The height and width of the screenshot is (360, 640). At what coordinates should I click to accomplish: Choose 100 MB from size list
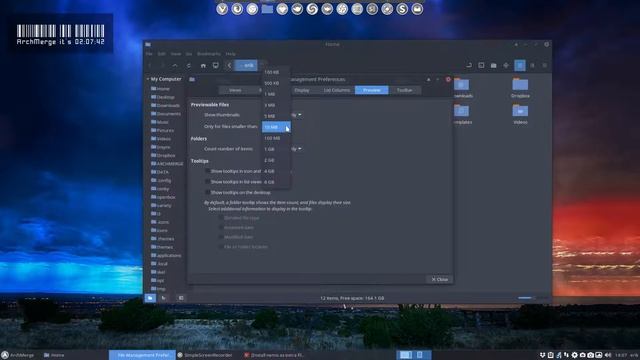(276, 138)
